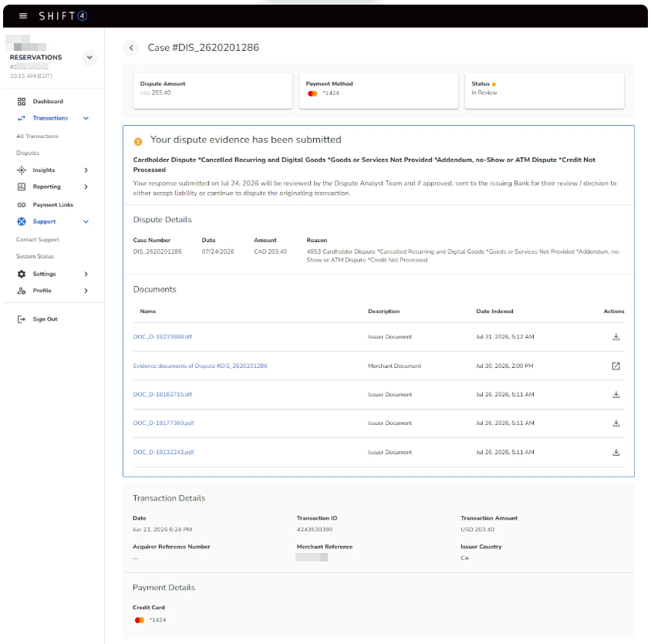Open the Settings menu label

pyautogui.click(x=44, y=274)
